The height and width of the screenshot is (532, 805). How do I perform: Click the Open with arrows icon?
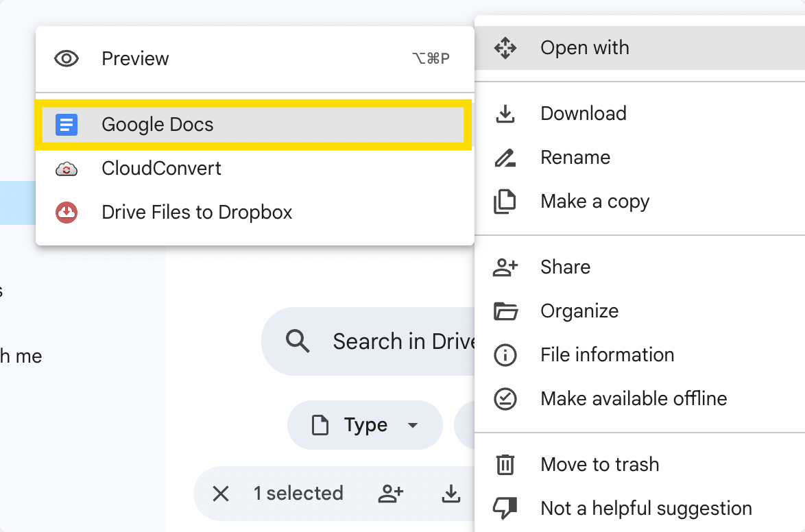[x=505, y=48]
